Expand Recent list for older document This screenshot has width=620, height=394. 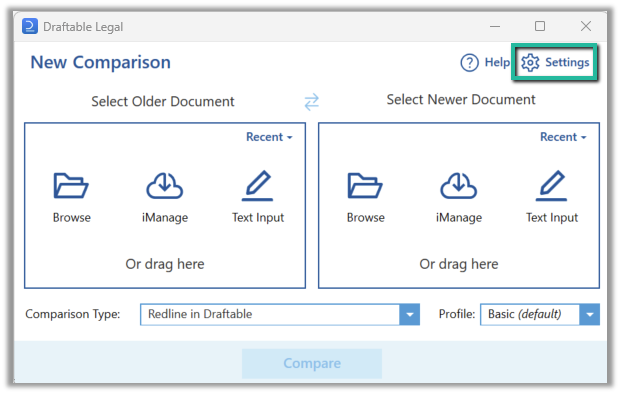pos(269,137)
